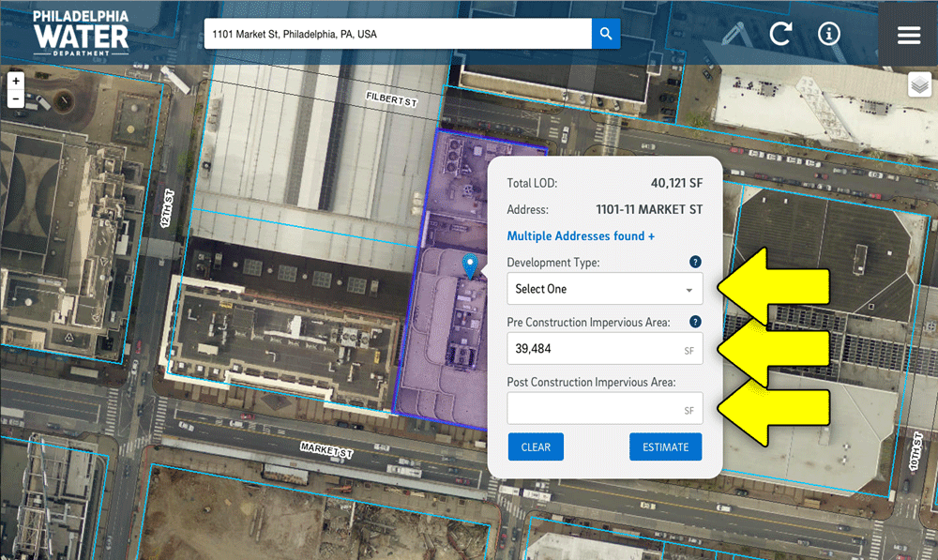
Task: Click the blue map location pin
Action: [x=471, y=265]
